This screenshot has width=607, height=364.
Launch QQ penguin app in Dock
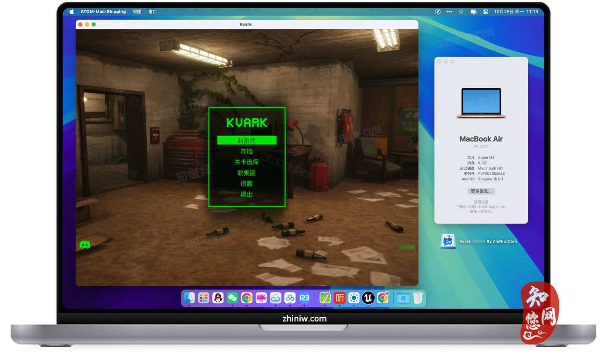[218, 298]
